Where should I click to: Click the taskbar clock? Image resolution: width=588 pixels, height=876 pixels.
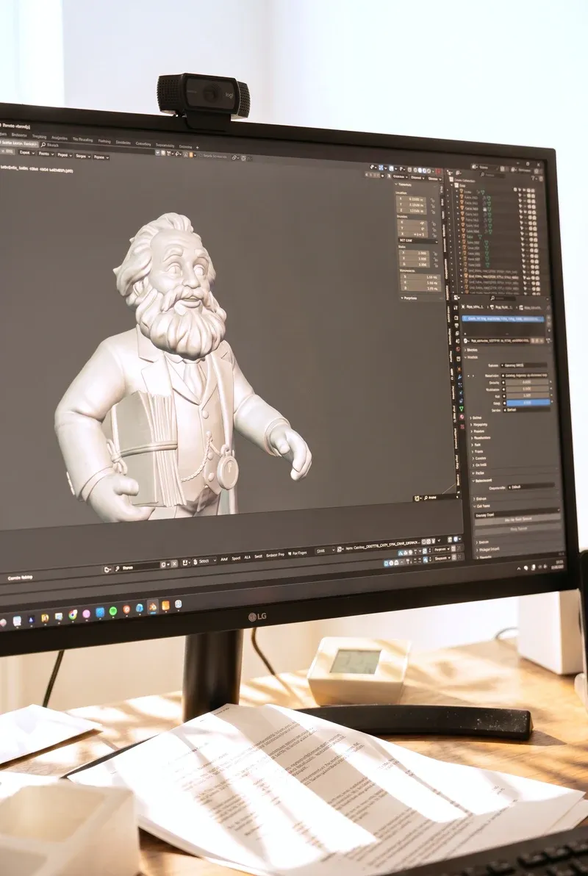pyautogui.click(x=558, y=564)
